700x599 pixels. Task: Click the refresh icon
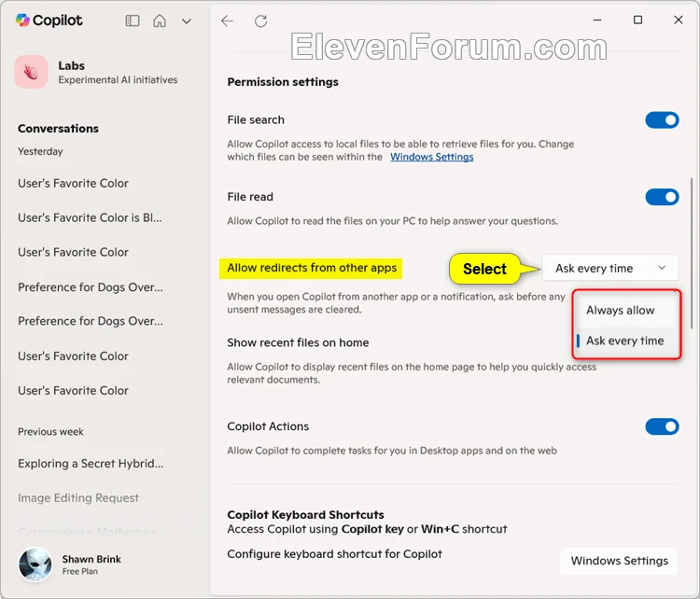(260, 21)
